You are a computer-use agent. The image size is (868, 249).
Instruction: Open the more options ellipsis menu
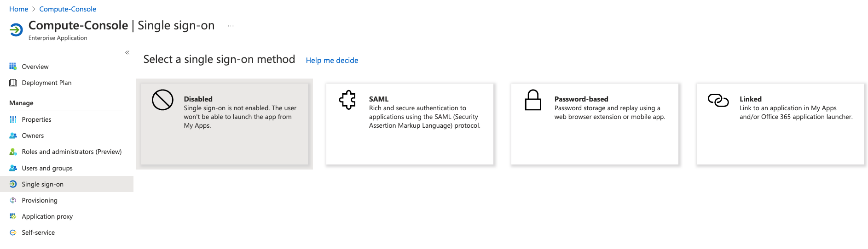231,26
